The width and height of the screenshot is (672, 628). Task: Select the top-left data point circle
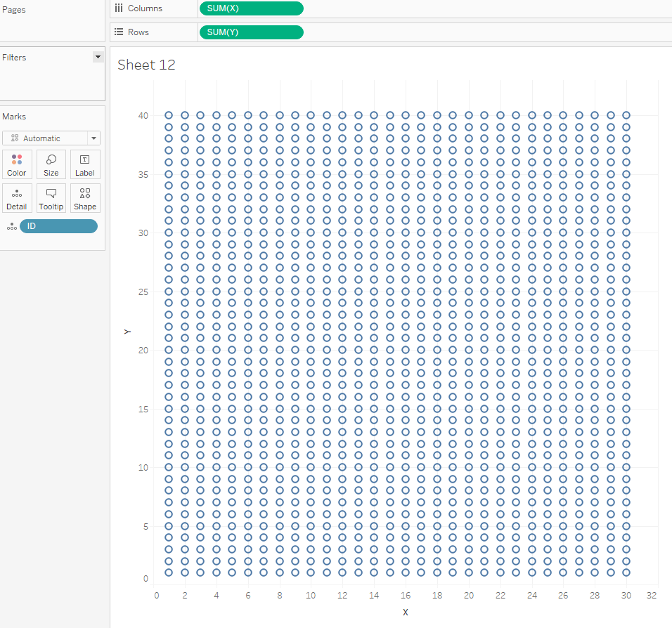(x=169, y=115)
